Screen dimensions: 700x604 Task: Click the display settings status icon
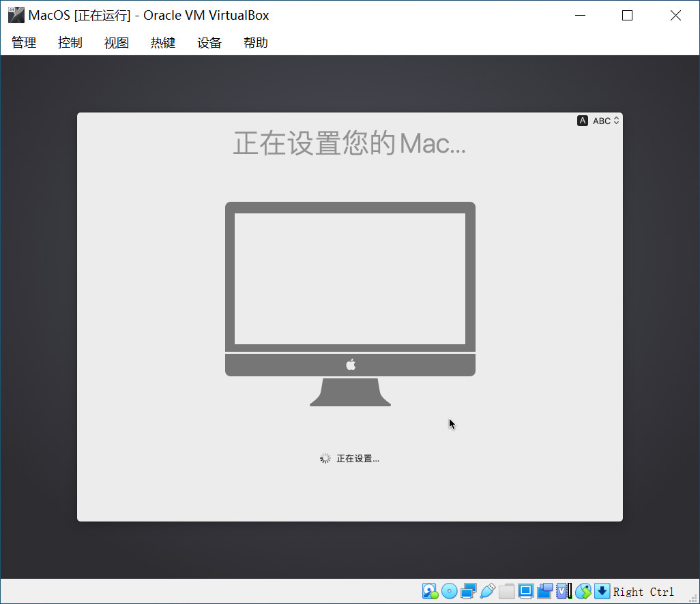click(x=526, y=592)
